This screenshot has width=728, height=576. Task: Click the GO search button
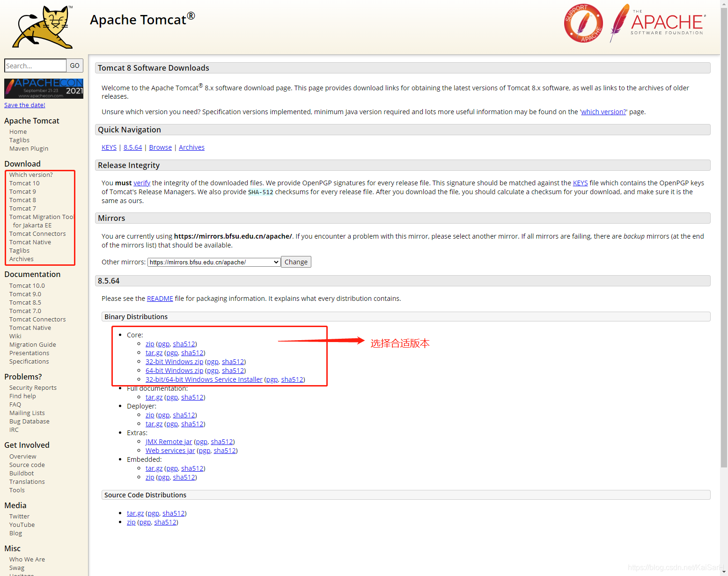tap(75, 66)
